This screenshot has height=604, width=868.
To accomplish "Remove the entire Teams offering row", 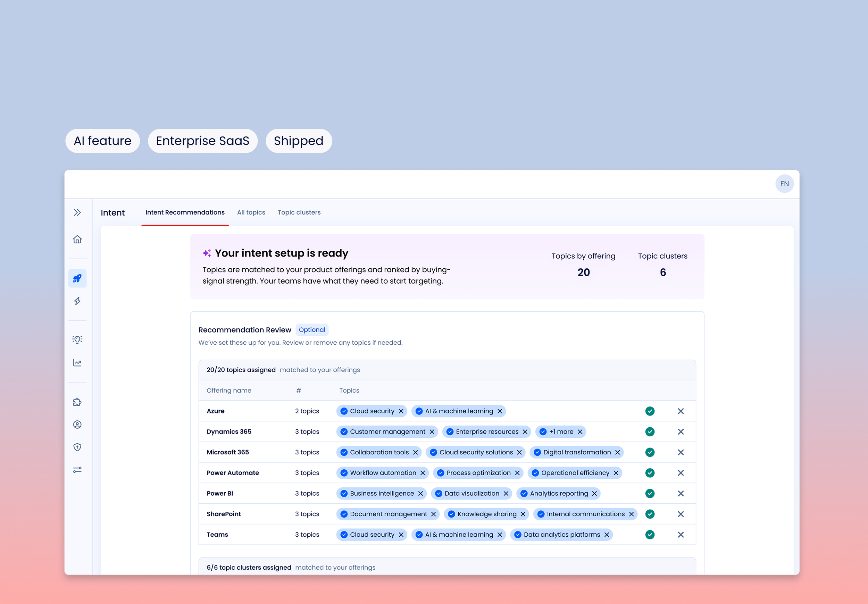I will click(681, 535).
